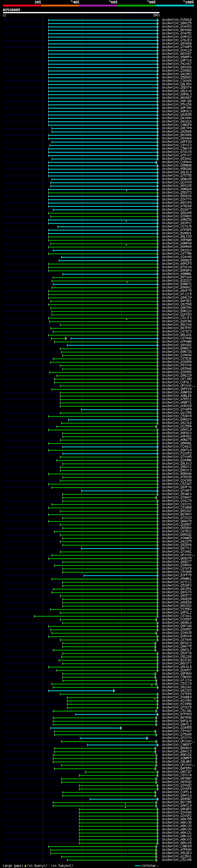Screen dimensions: 197x868
Task: Select hit label UniRef100_P93706
Action: 177,365
